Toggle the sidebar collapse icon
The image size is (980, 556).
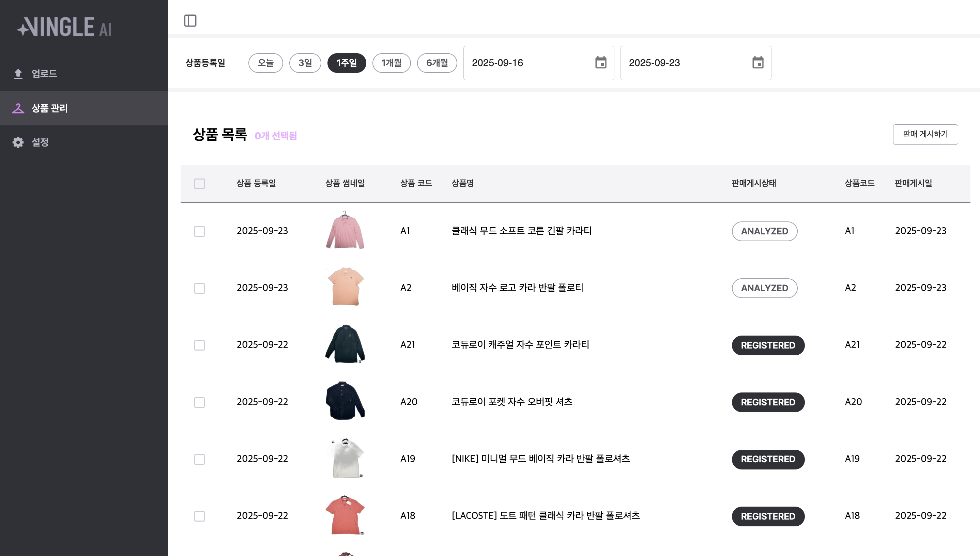coord(190,21)
